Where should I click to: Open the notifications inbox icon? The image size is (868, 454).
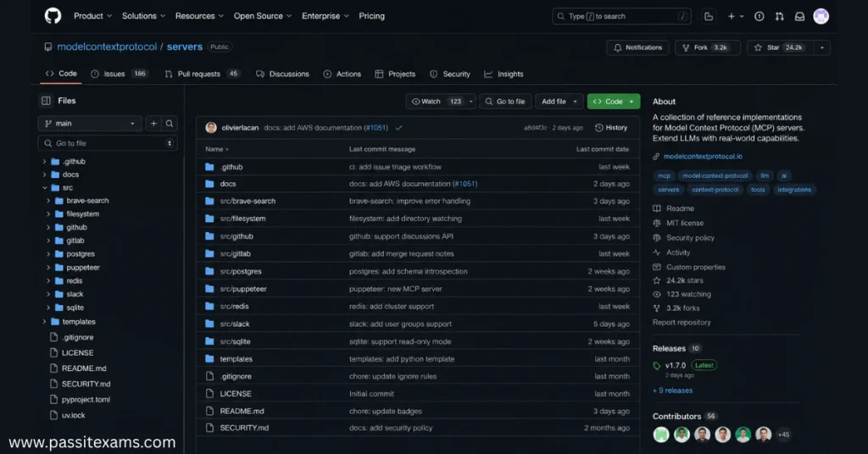[x=799, y=17]
